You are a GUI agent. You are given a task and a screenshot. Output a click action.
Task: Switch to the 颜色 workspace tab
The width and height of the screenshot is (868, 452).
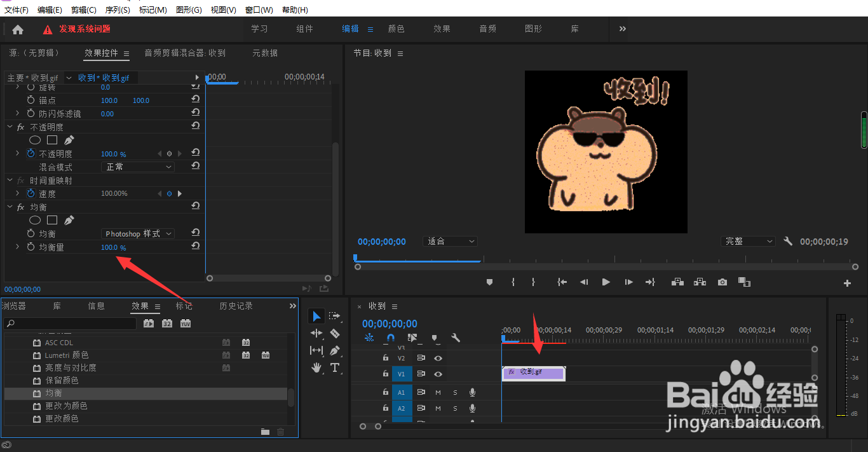coord(396,29)
